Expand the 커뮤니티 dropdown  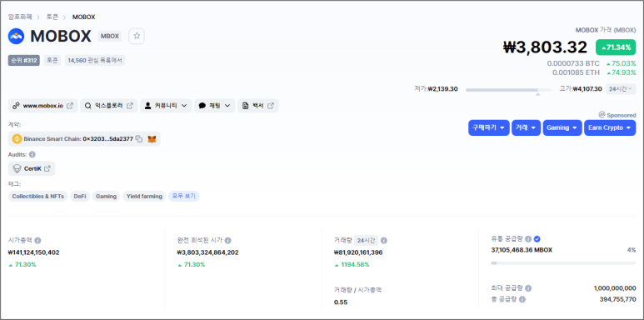[x=166, y=106]
